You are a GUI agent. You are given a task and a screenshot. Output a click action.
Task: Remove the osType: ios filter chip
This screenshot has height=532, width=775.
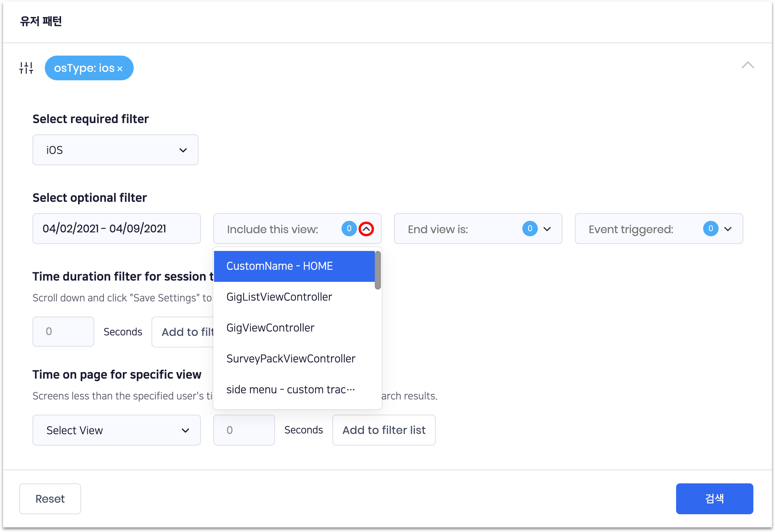[x=120, y=69]
